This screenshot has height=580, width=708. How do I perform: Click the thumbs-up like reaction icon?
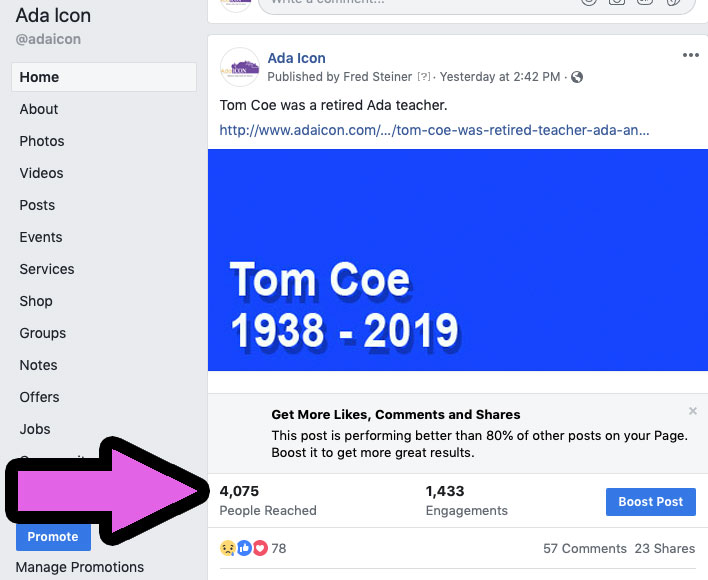[244, 548]
